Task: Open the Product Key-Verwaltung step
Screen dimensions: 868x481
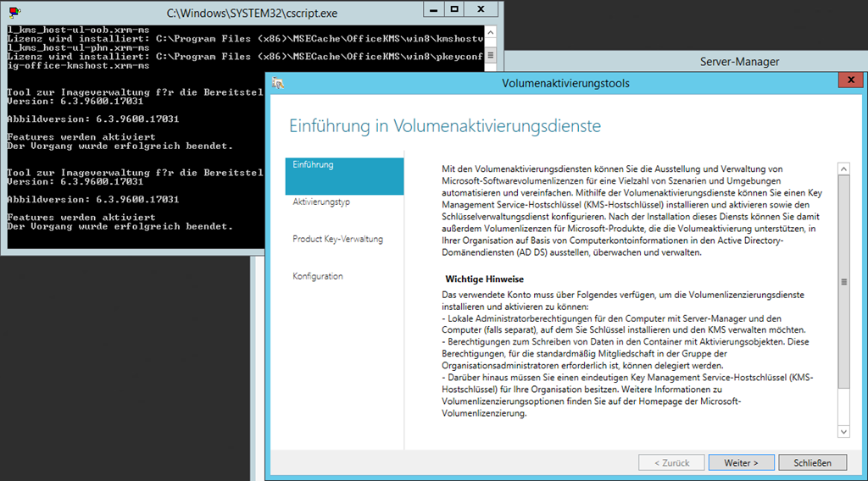Action: (337, 240)
